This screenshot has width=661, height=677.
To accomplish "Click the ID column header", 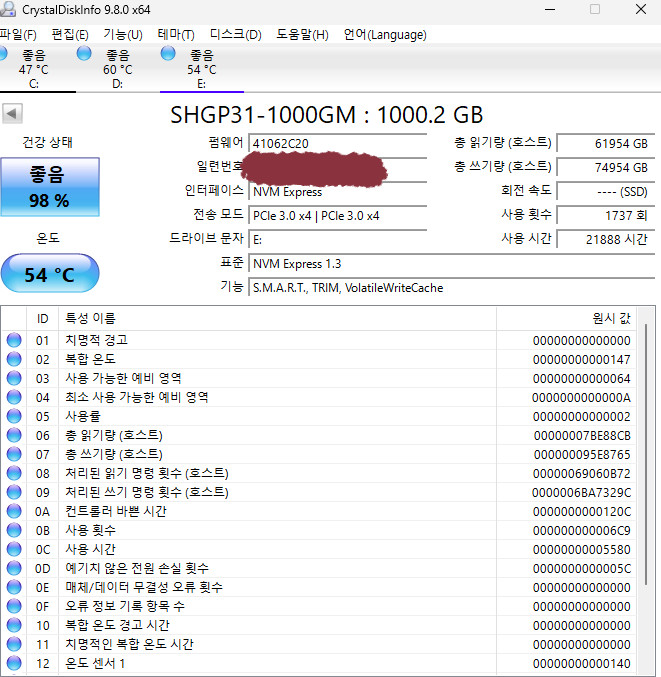I will 42,319.
